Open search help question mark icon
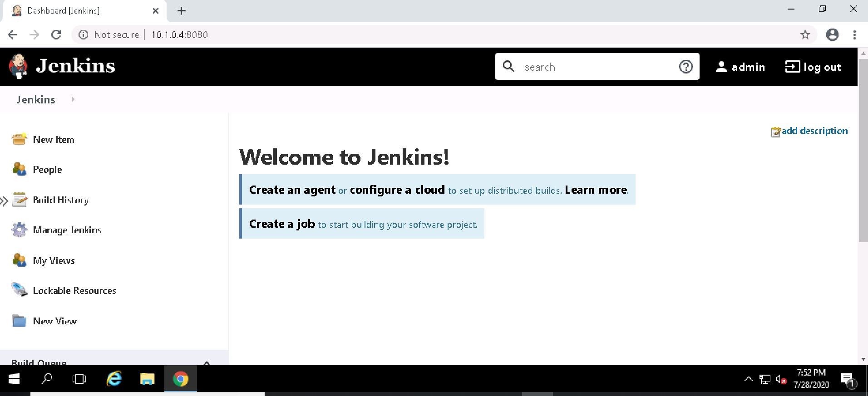Screen dimensions: 868x396 coord(686,67)
